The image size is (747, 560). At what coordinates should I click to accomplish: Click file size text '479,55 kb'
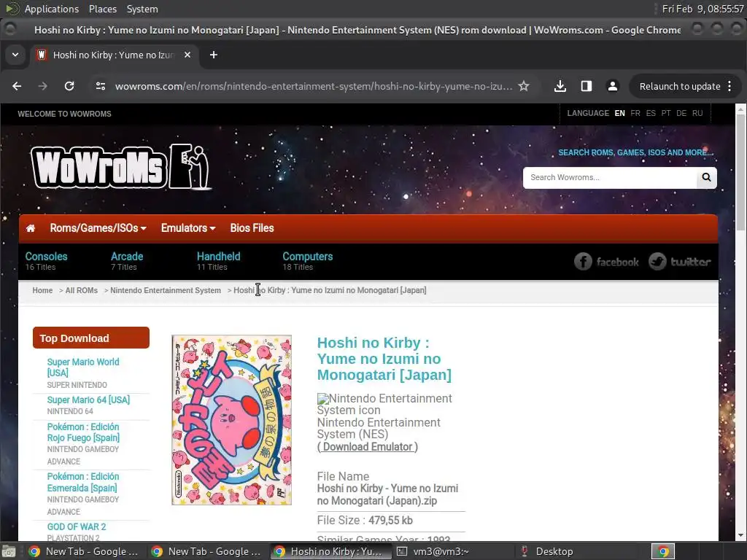[x=390, y=521]
